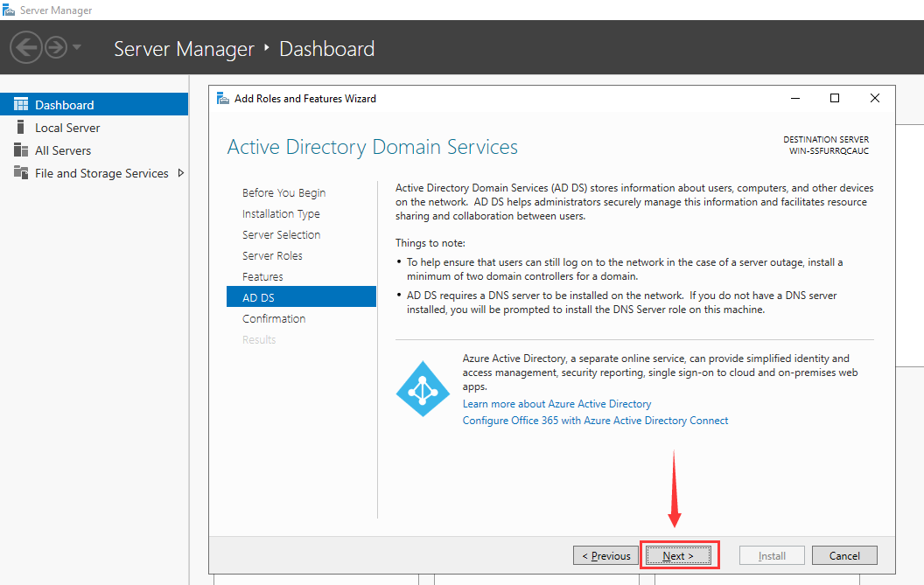Viewport: 924px width, 585px height.
Task: Click the All Servers icon
Action: 21,150
